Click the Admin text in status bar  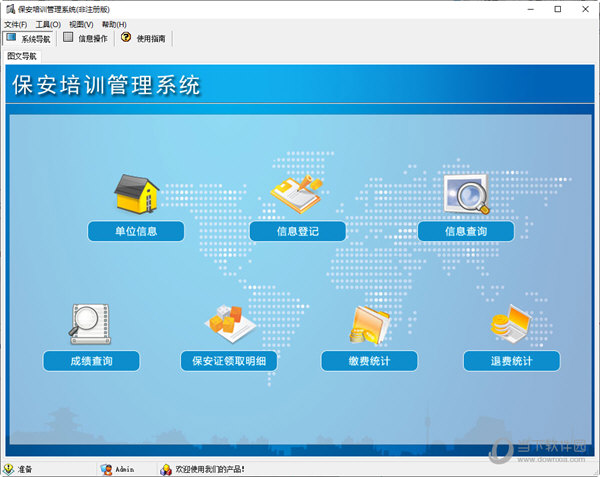(125, 469)
